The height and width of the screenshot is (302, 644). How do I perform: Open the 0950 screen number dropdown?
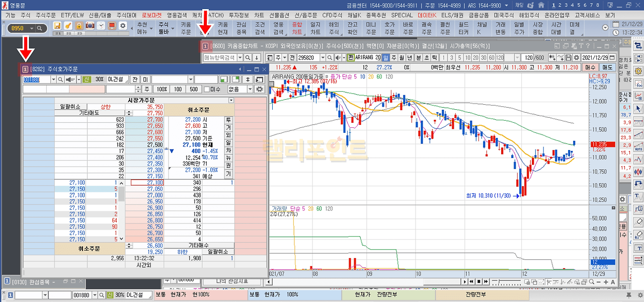click(x=39, y=29)
